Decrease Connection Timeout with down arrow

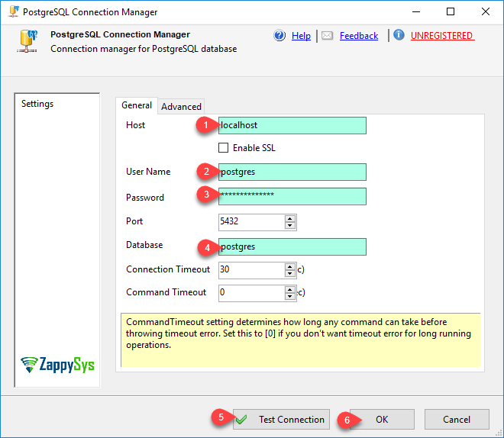[290, 274]
